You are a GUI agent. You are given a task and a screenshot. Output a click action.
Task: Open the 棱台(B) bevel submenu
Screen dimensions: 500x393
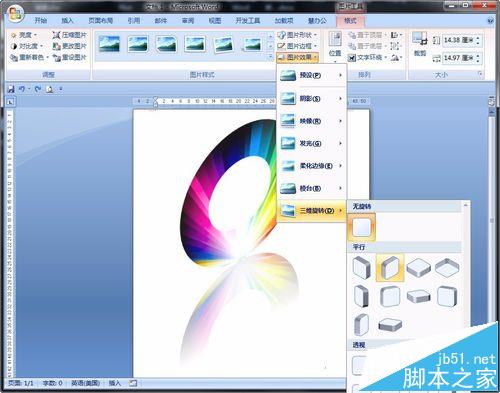pos(311,188)
